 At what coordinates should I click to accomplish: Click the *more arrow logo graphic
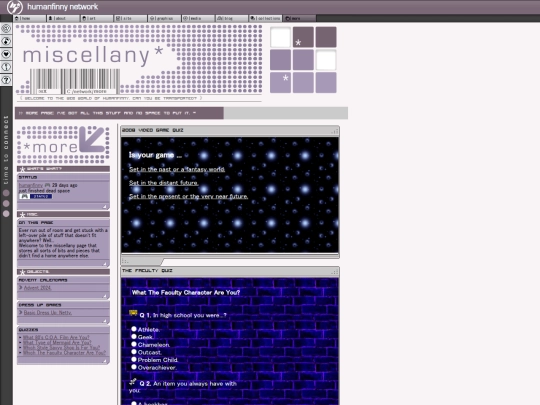(63, 145)
